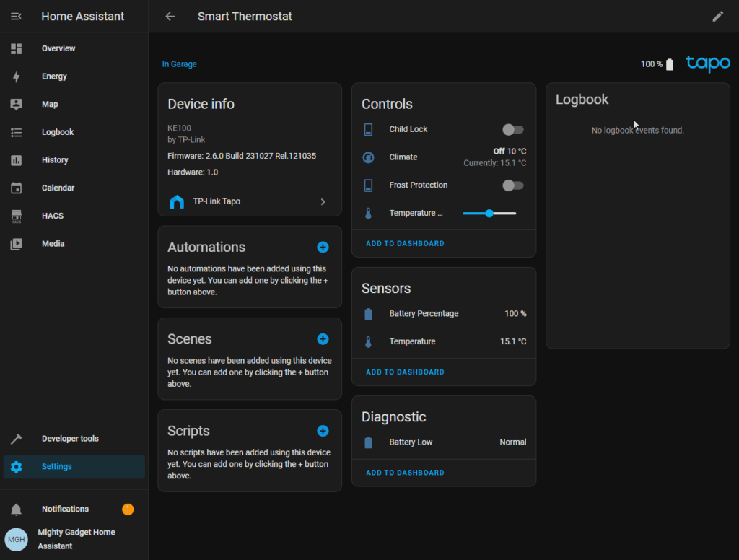Click the Temperature offset slider
Image resolution: width=739 pixels, height=560 pixels.
[489, 214]
